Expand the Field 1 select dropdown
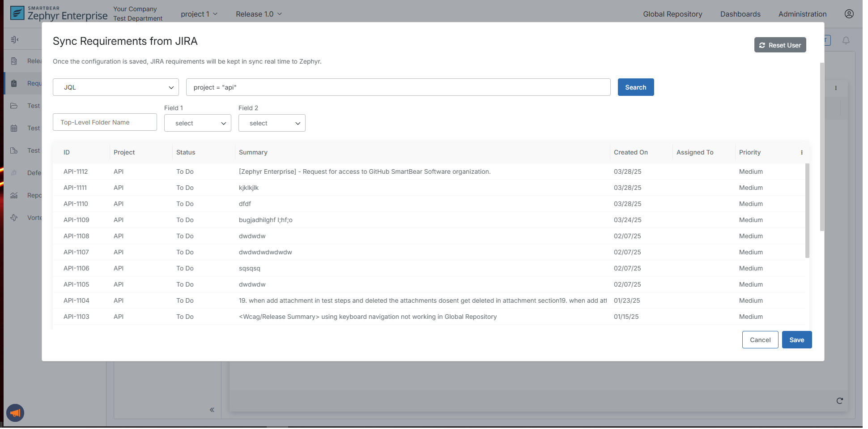This screenshot has width=868, height=429. click(197, 123)
